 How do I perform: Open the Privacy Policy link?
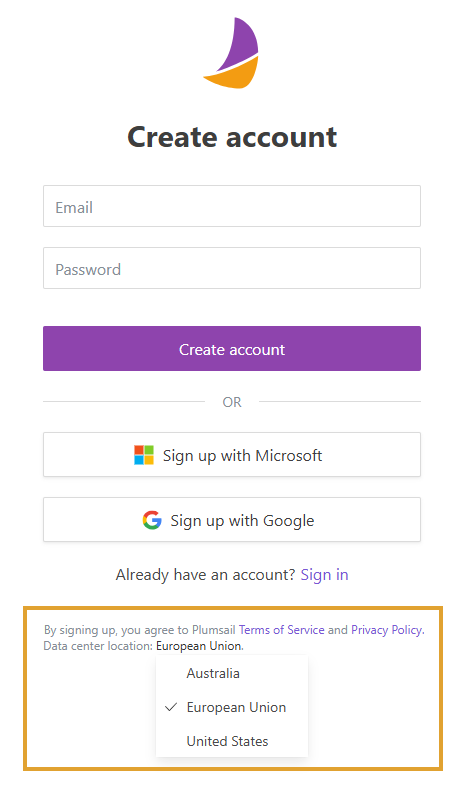pos(387,630)
